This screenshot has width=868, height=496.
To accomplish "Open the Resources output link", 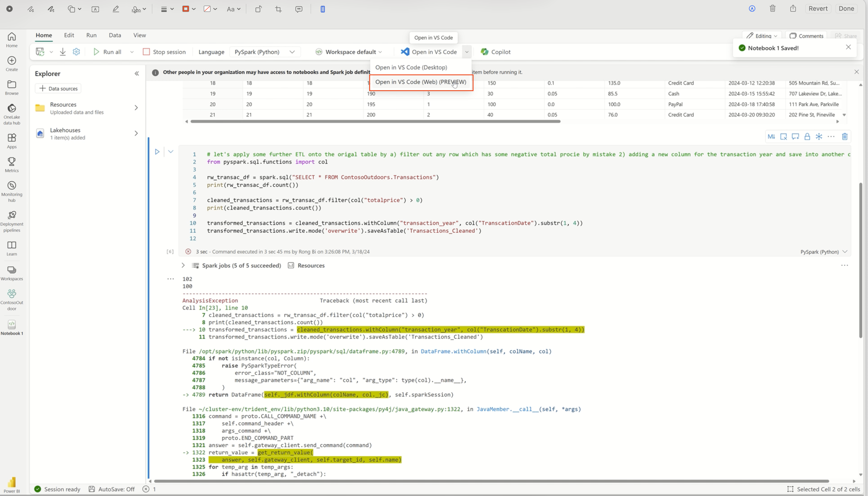I will (306, 265).
